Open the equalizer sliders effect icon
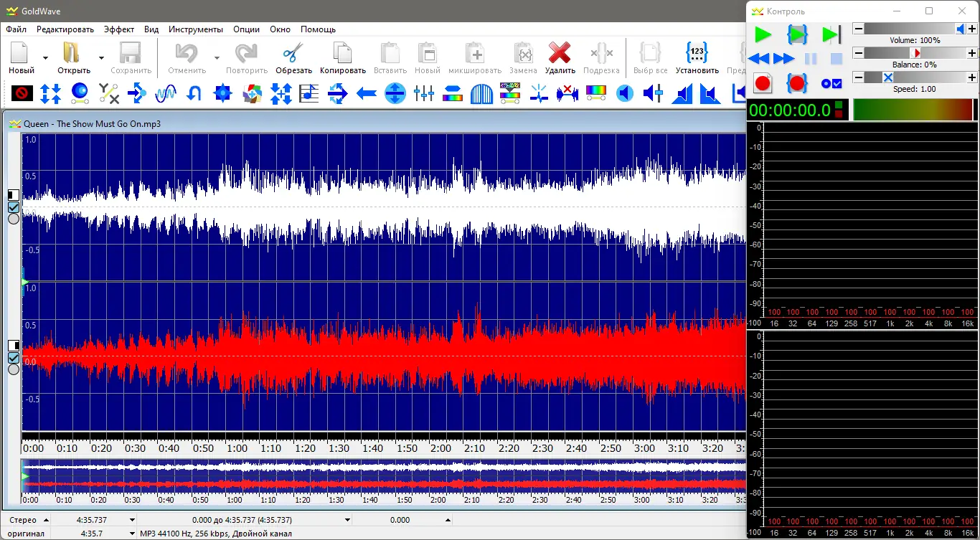 [x=424, y=93]
